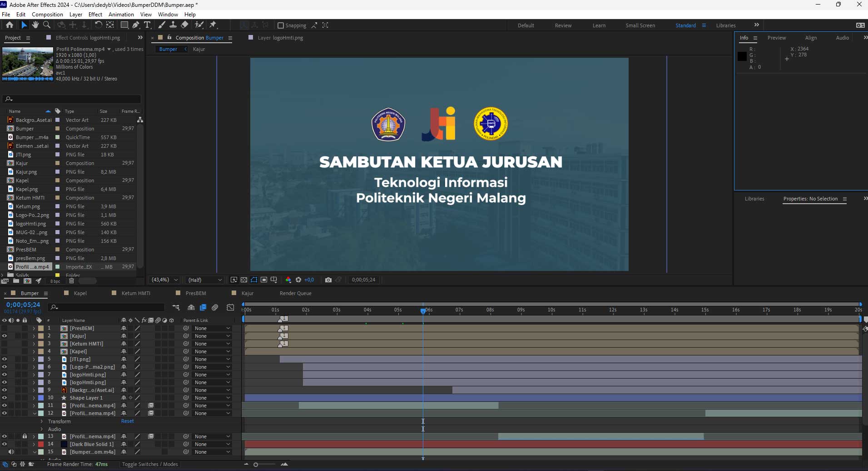Click Reset next to Transform
The width and height of the screenshot is (868, 471).
coord(127,421)
